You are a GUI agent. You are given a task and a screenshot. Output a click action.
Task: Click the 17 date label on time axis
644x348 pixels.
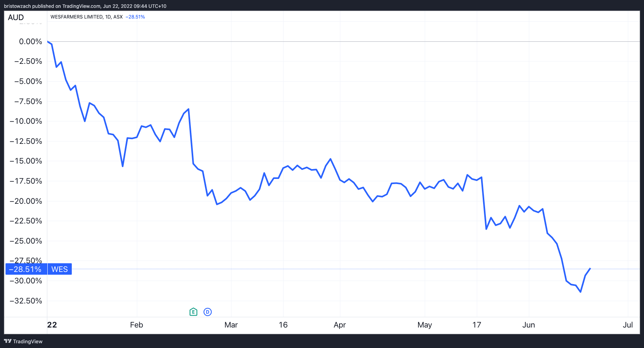tap(477, 325)
